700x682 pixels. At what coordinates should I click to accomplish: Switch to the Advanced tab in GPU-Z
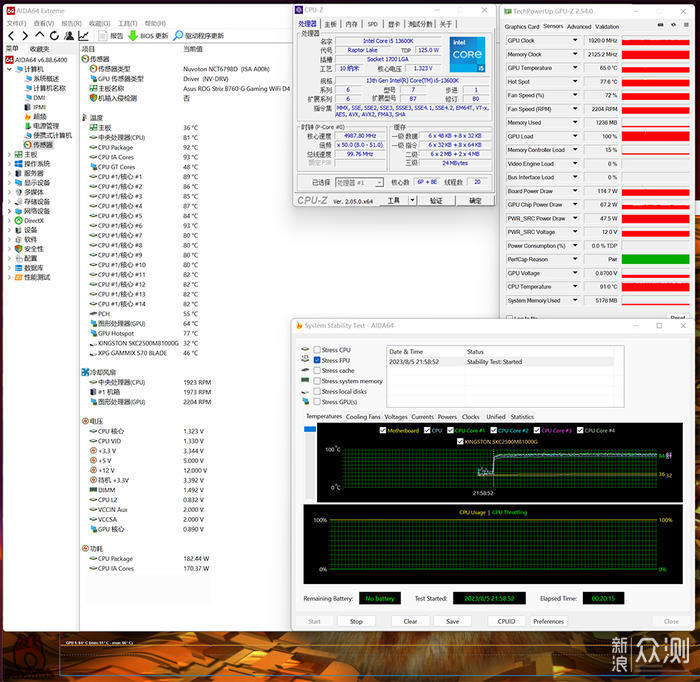pyautogui.click(x=579, y=27)
